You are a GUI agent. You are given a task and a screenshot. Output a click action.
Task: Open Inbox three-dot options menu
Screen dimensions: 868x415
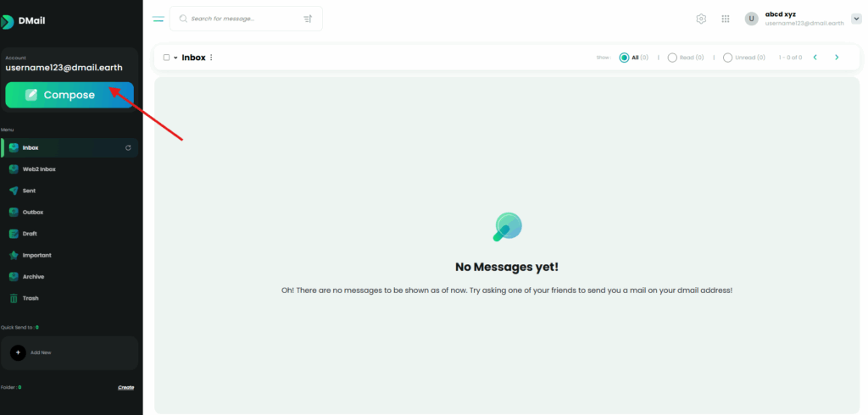coord(211,58)
